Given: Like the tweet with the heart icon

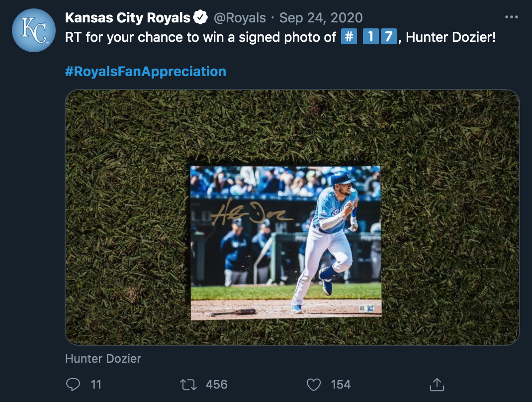Looking at the screenshot, I should tap(313, 384).
